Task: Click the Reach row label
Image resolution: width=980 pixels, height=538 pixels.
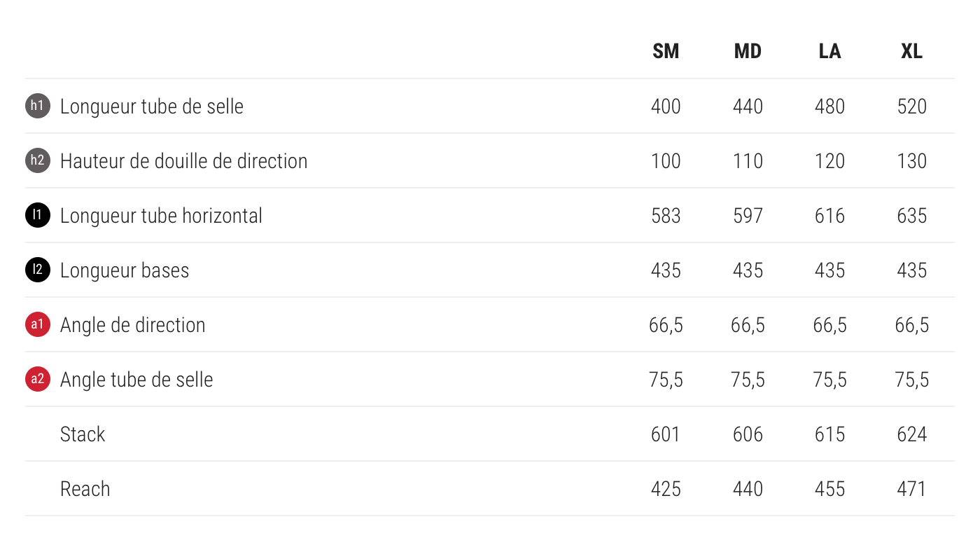Action: [x=85, y=489]
